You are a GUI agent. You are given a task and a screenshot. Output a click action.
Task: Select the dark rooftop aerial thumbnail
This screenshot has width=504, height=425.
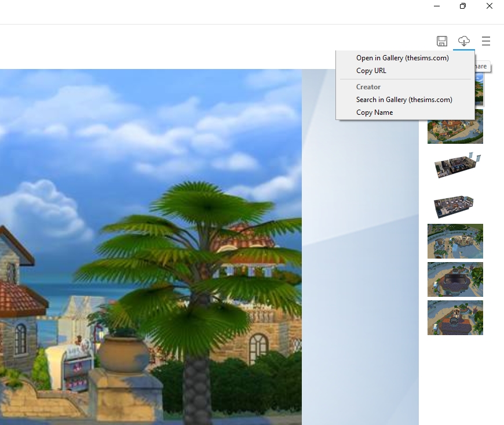click(x=455, y=279)
